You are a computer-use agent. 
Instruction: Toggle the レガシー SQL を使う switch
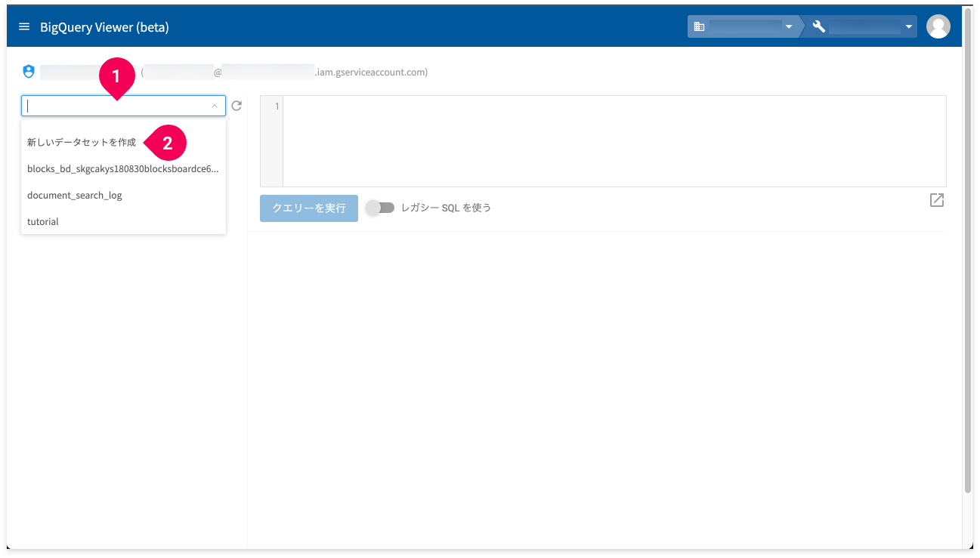point(380,208)
